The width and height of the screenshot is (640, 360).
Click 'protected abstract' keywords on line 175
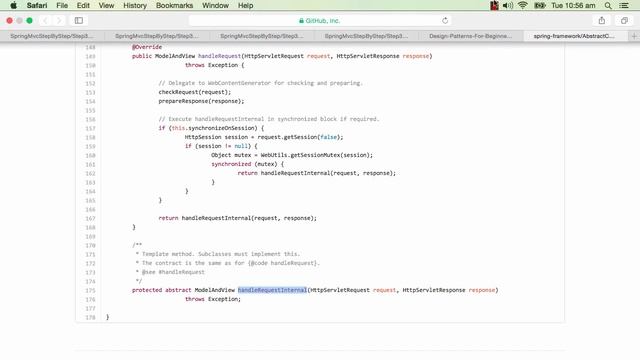coord(162,290)
